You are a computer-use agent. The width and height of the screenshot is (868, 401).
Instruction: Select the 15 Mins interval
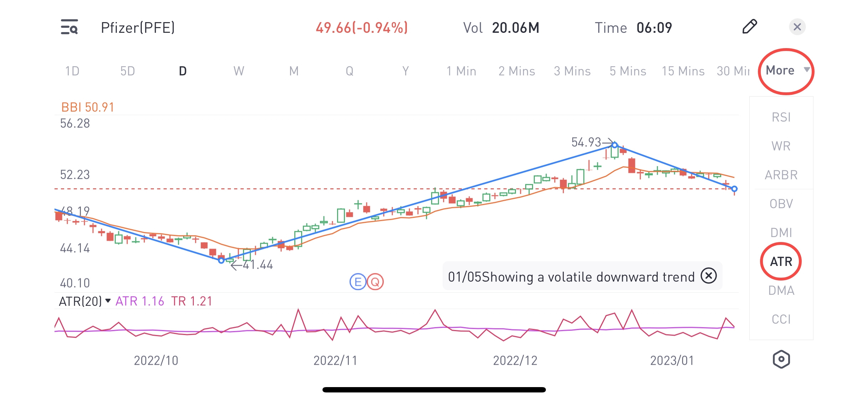[683, 71]
